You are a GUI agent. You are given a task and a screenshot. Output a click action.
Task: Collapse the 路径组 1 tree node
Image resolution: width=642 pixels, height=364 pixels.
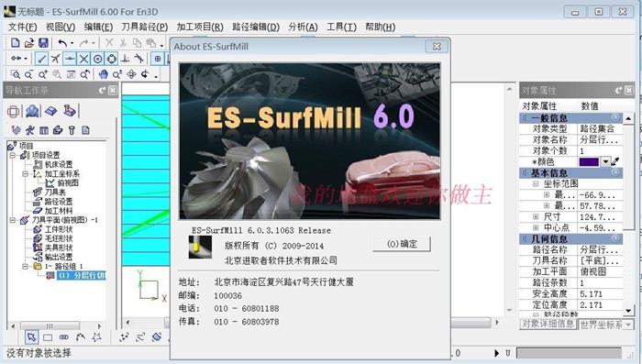pyautogui.click(x=26, y=266)
